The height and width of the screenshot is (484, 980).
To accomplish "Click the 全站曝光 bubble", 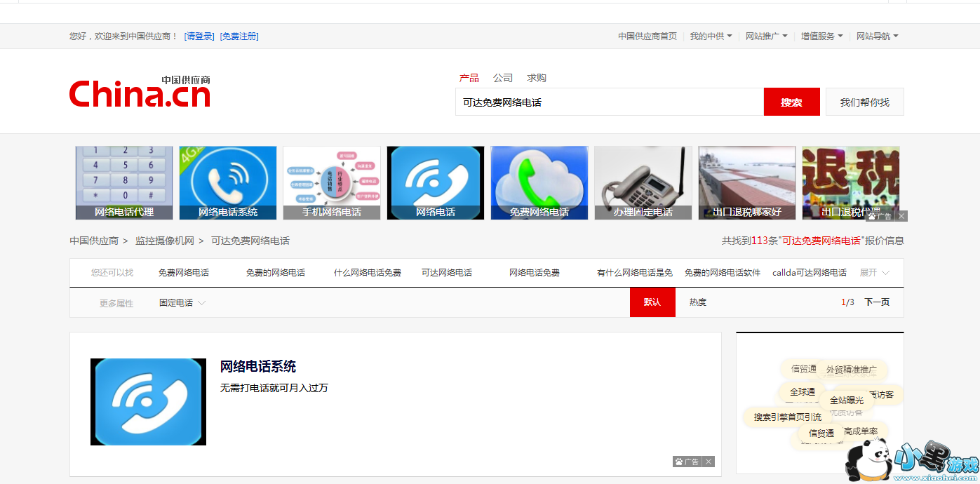I will (x=847, y=401).
